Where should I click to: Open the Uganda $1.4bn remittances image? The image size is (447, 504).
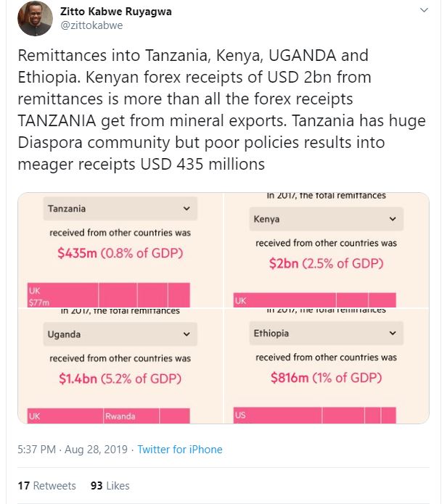tap(120, 366)
